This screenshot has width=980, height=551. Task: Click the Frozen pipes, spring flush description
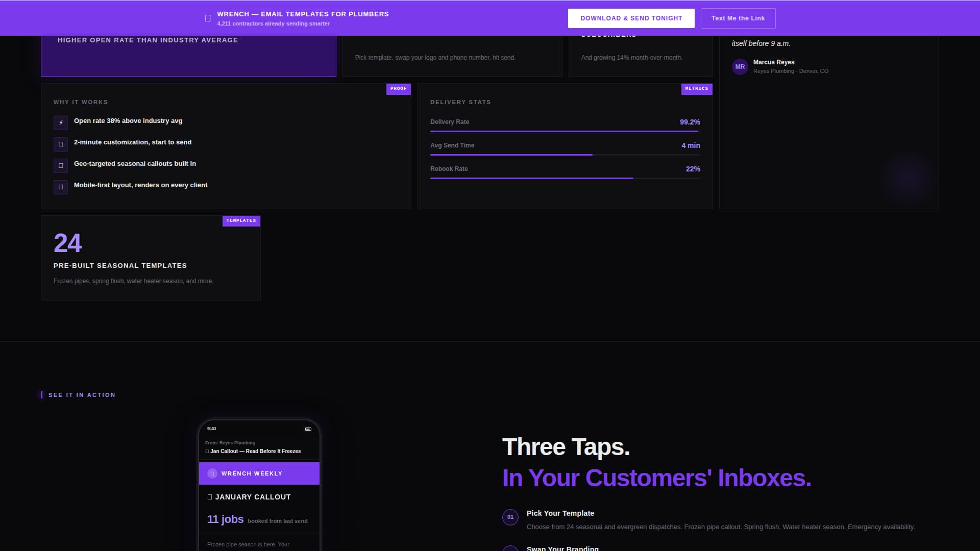(133, 281)
